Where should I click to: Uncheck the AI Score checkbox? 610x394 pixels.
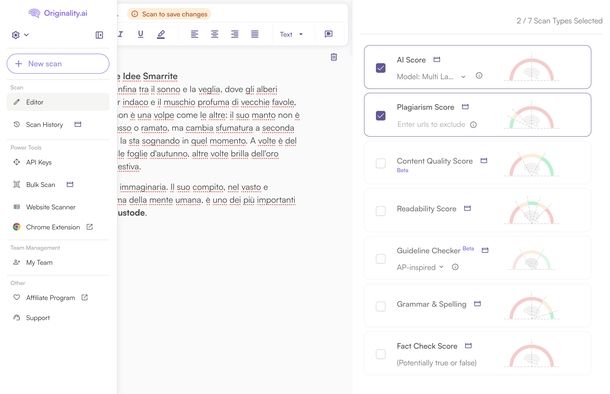pos(380,68)
